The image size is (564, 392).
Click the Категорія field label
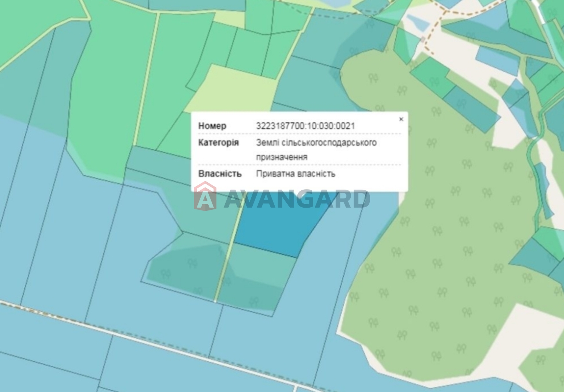(x=218, y=143)
